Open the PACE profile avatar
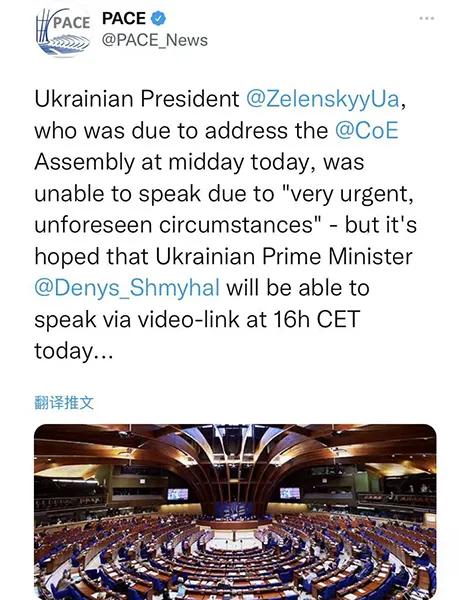Image resolution: width=458 pixels, height=600 pixels. click(x=63, y=33)
